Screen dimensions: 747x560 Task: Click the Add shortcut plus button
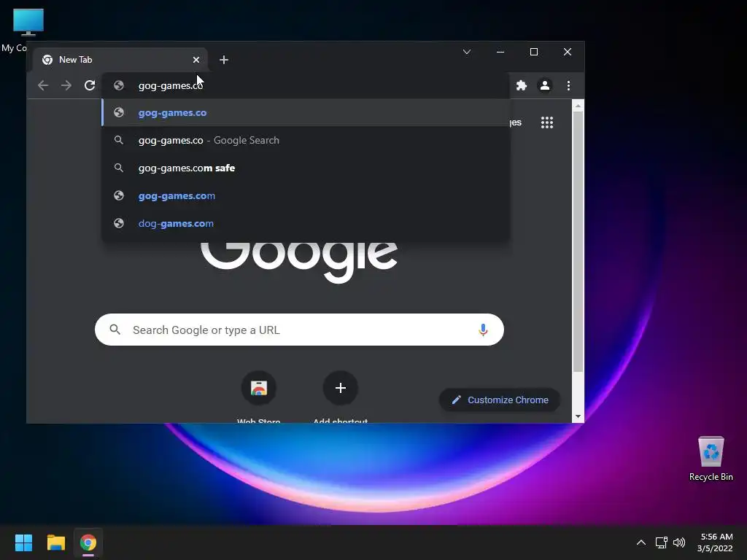point(340,388)
